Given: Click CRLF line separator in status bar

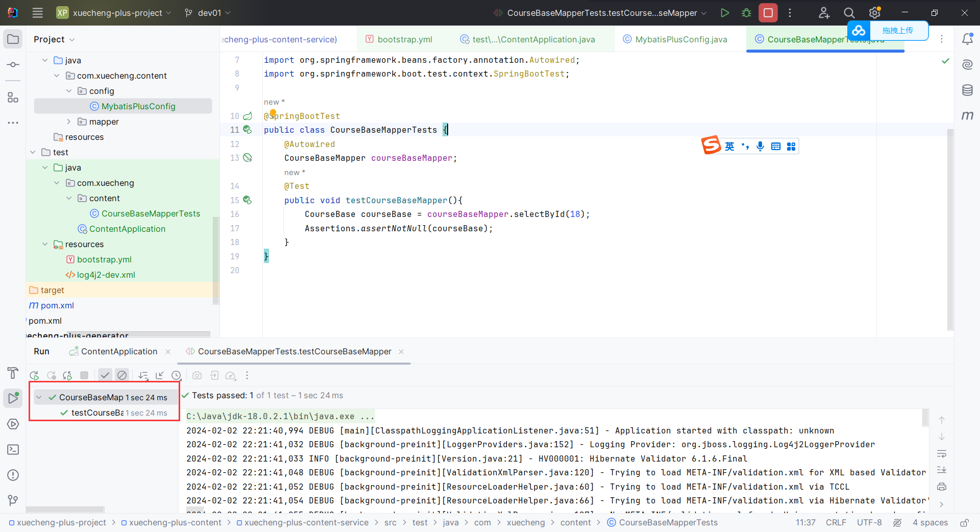Looking at the screenshot, I should pyautogui.click(x=836, y=523).
